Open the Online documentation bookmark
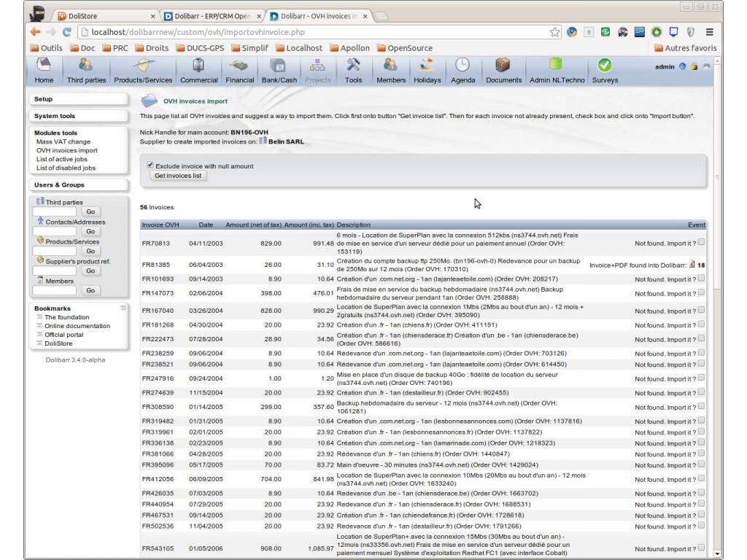The width and height of the screenshot is (747, 560). point(77,326)
